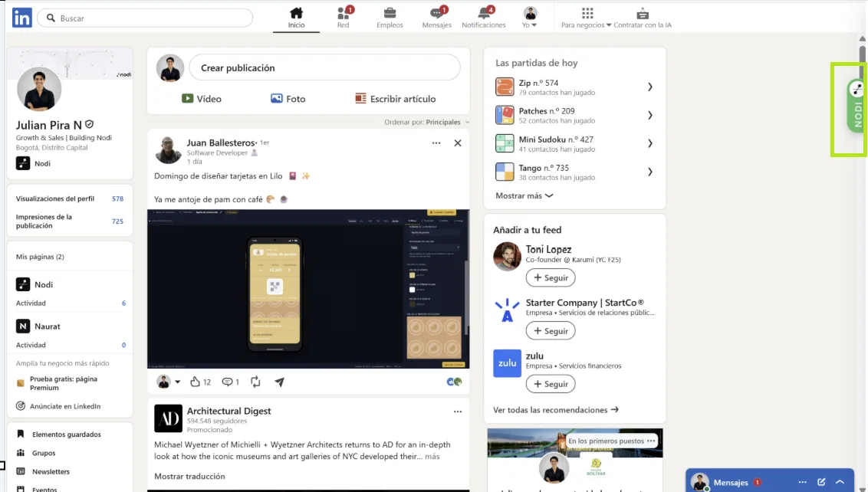Open Juan Ballesteros' profile name
Screen dimensions: 868x492
(x=221, y=143)
